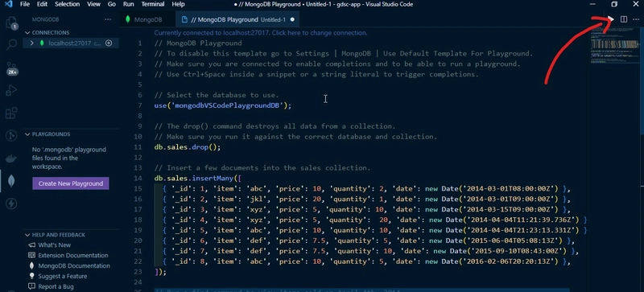Screen dimensions: 644x292
Task: Click the db.sales.insertMany([ code line
Action: click(x=197, y=179)
